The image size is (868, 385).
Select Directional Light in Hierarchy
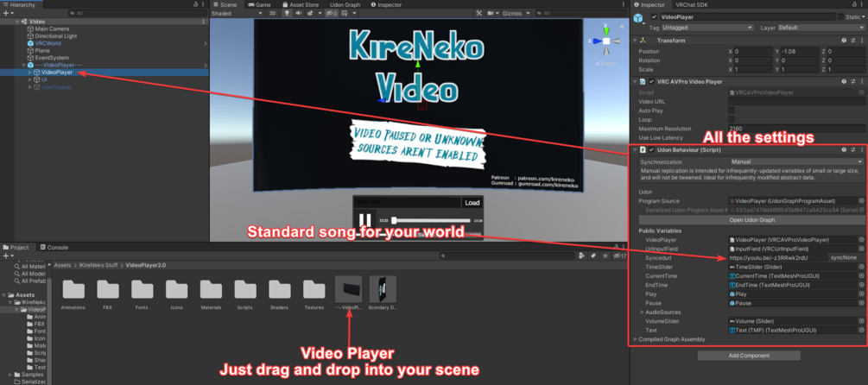coord(56,36)
